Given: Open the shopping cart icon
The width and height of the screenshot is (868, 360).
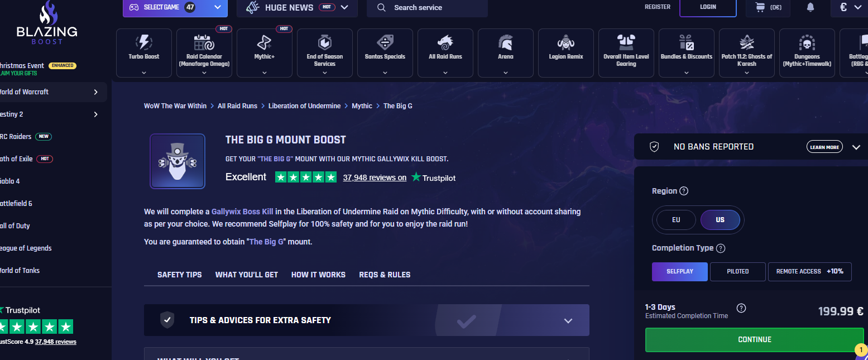Looking at the screenshot, I should [760, 7].
